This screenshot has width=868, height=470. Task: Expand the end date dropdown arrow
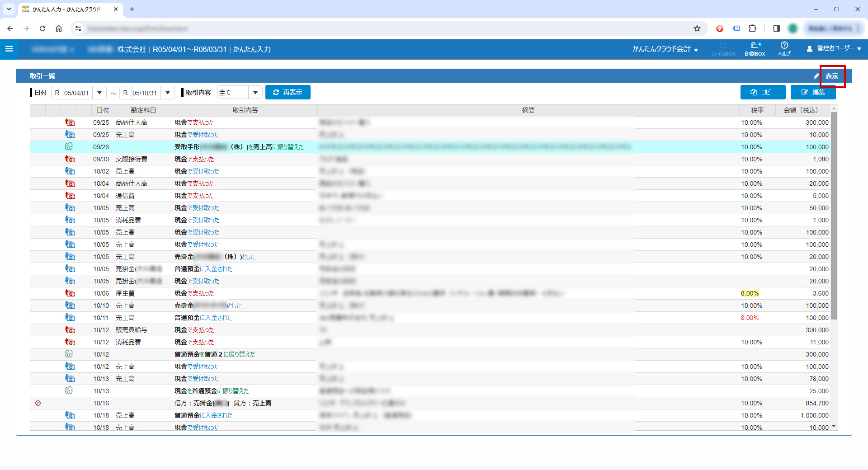pos(168,93)
